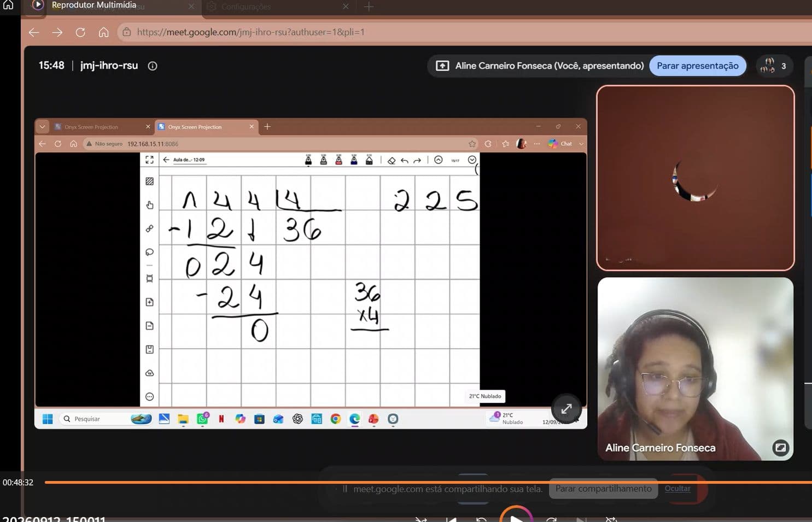Undo the last stroke in Onyx notes
This screenshot has width=812, height=522.
pos(405,160)
